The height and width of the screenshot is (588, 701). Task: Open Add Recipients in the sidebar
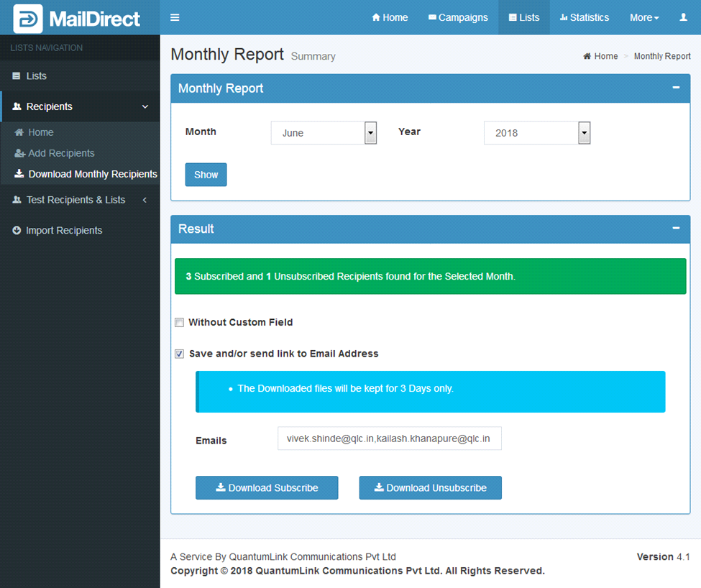pyautogui.click(x=61, y=153)
